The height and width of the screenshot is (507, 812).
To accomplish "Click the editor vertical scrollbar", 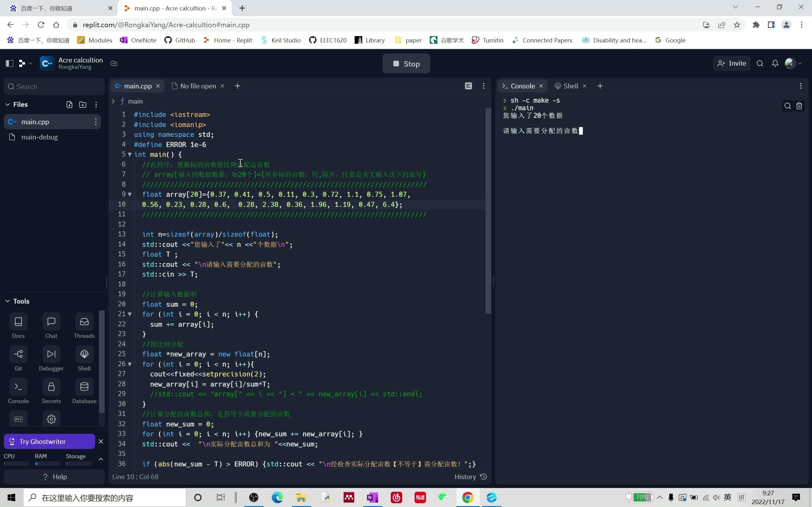I will 488,211.
